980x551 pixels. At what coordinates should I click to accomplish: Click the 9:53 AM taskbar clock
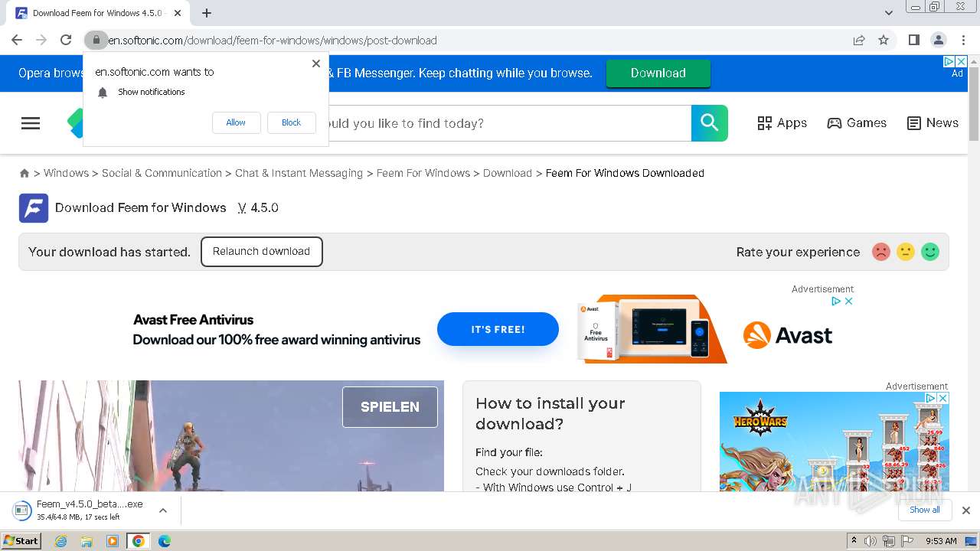click(941, 541)
